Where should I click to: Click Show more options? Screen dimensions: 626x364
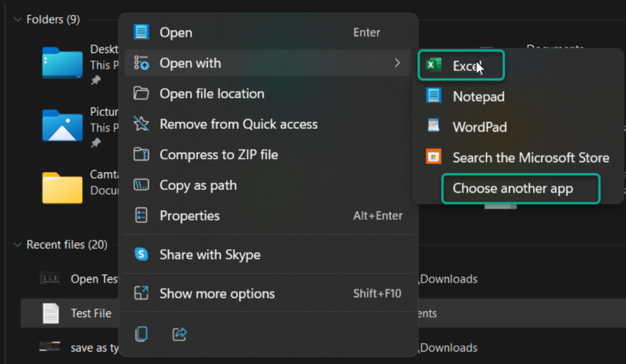(x=142, y=294)
